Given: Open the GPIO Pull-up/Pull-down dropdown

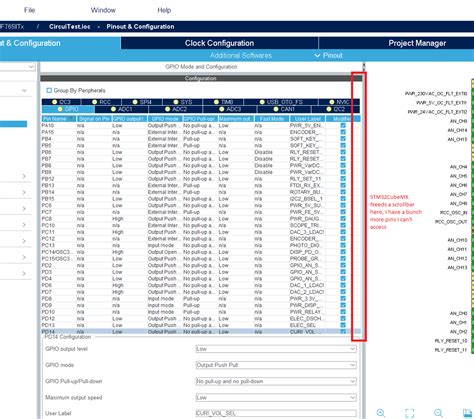Looking at the screenshot, I should click(276, 381).
